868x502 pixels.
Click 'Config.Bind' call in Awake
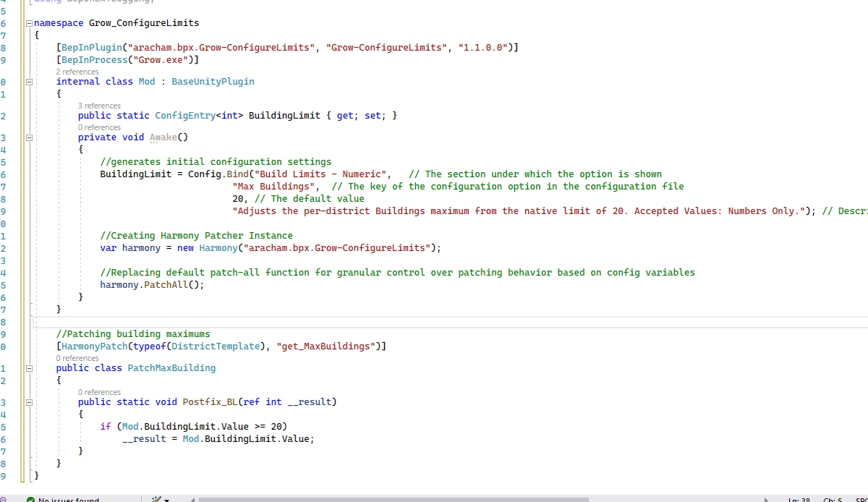(218, 174)
